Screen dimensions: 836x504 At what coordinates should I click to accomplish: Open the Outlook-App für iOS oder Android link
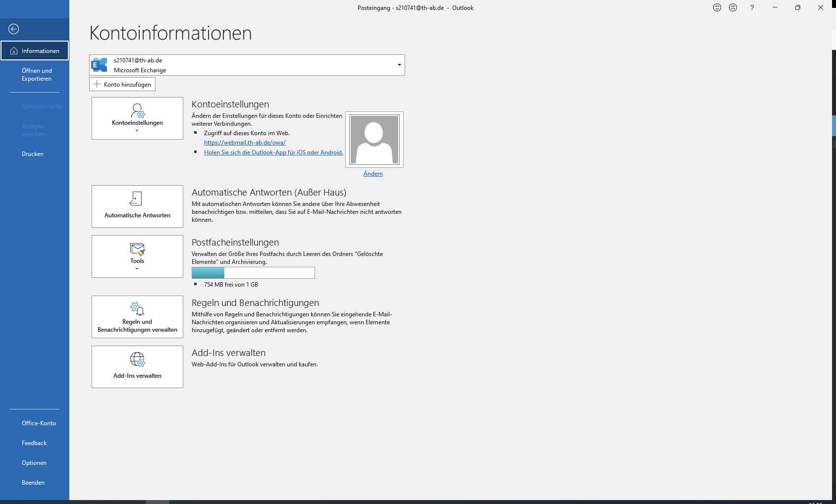tap(273, 152)
